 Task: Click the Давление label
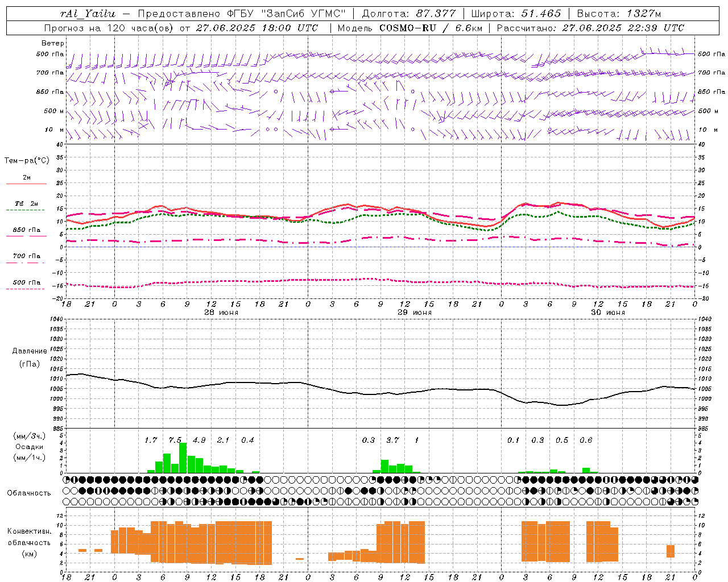click(x=30, y=351)
